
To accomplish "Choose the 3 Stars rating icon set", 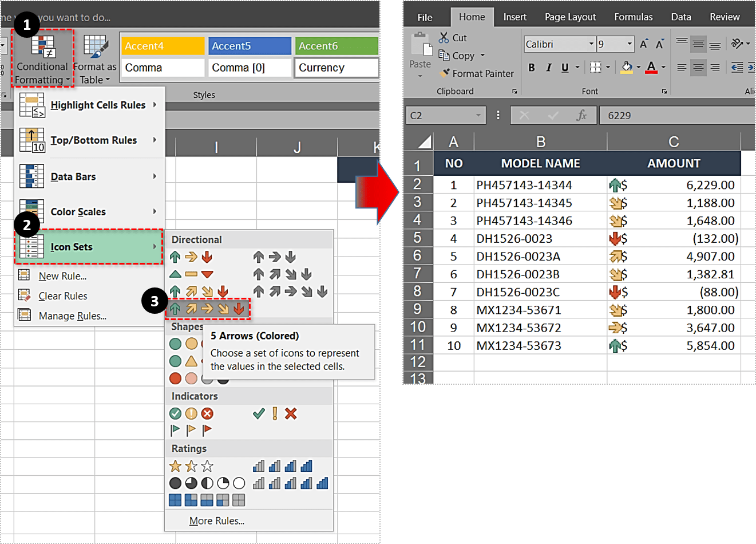I will [x=191, y=466].
